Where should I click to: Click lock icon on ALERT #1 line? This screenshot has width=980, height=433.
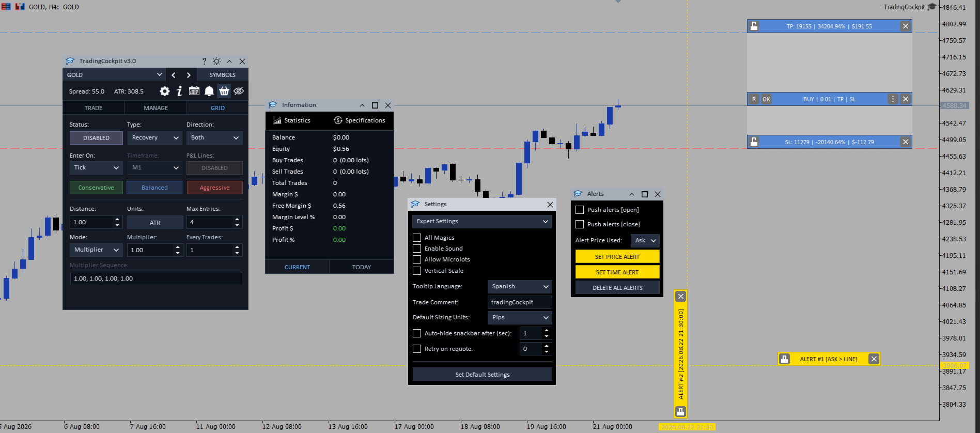tap(785, 359)
